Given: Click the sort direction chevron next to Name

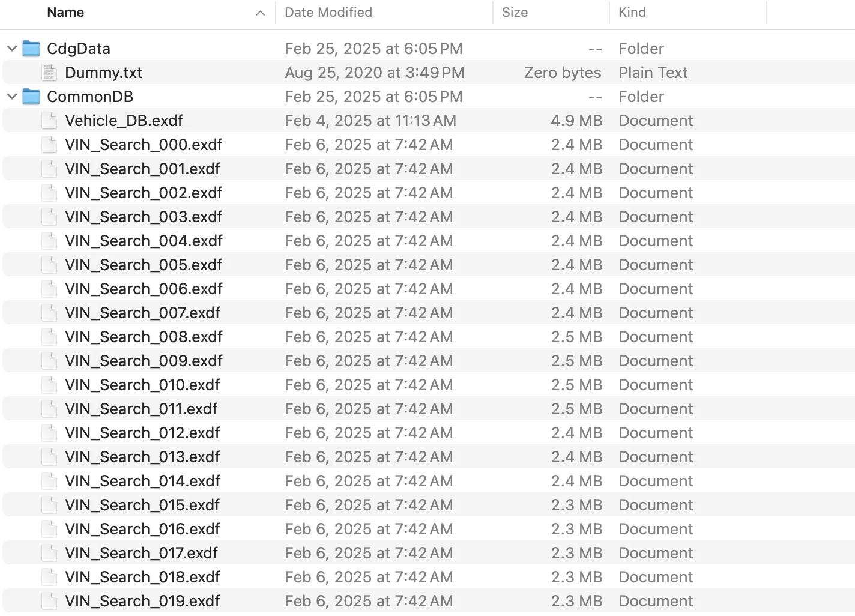Looking at the screenshot, I should point(259,12).
